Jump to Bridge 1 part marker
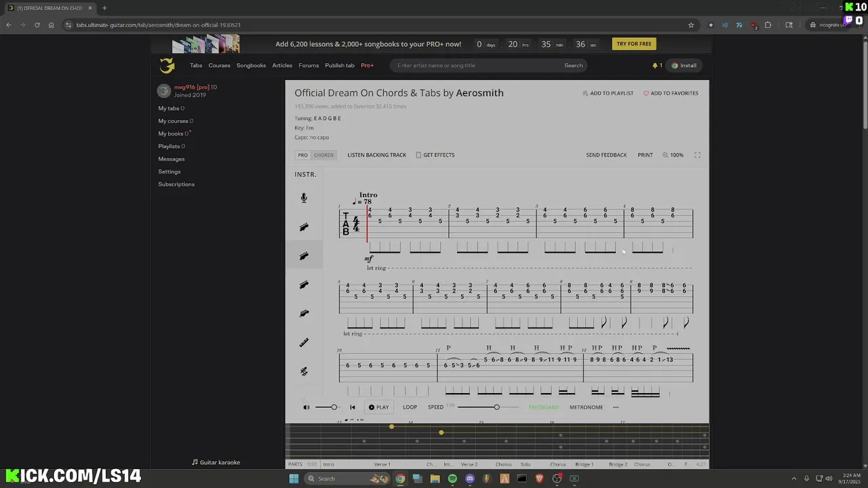The height and width of the screenshot is (488, 868). (x=585, y=464)
